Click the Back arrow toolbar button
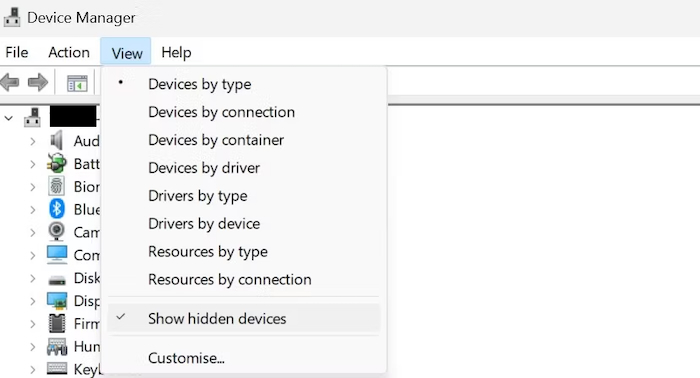This screenshot has width=700, height=378. 10,83
